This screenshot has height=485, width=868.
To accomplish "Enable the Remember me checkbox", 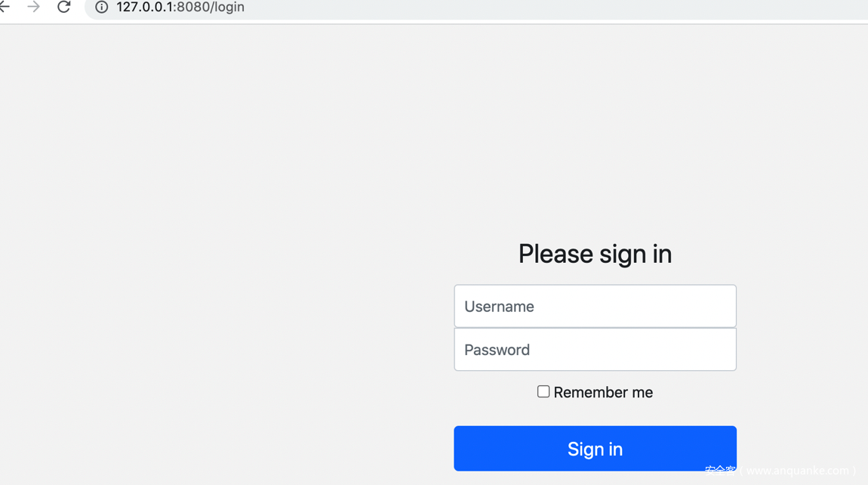I will click(x=543, y=391).
